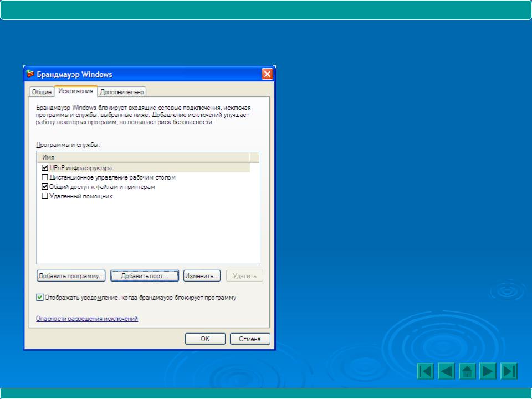Click Добавить порт button
This screenshot has height=399, width=532.
click(x=145, y=276)
